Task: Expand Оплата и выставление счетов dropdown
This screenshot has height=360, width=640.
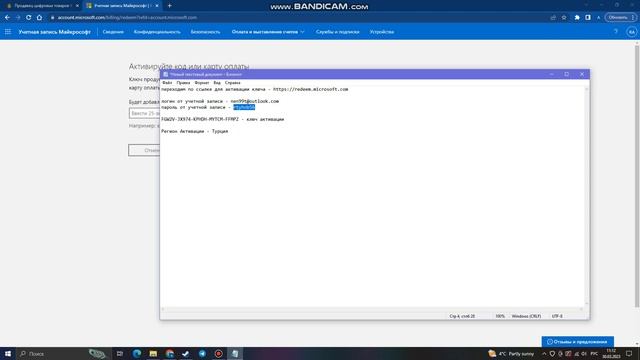Action: [268, 32]
